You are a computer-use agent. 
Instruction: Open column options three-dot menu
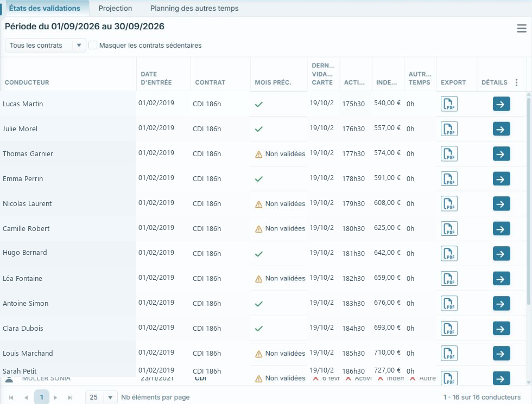(516, 82)
